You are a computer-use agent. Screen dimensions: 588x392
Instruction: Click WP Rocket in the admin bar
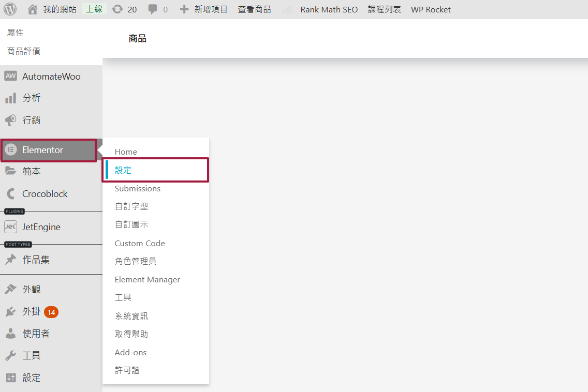431,9
